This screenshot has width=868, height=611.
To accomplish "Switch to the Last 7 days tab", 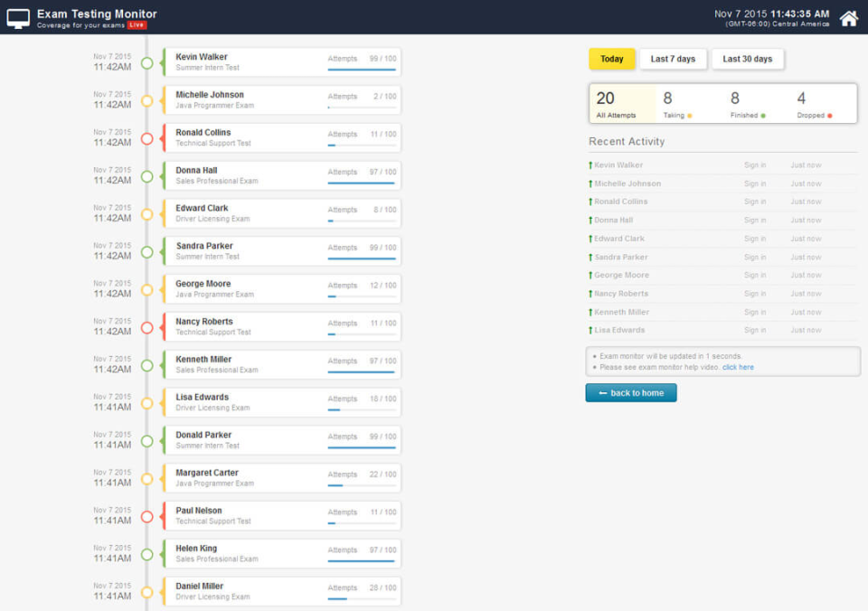I will tap(673, 58).
